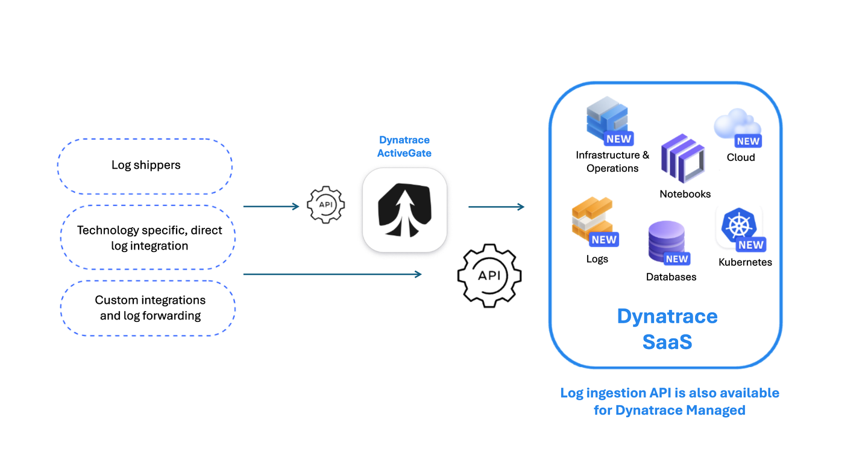Click the Logs label
The image size is (868, 472).
click(597, 259)
